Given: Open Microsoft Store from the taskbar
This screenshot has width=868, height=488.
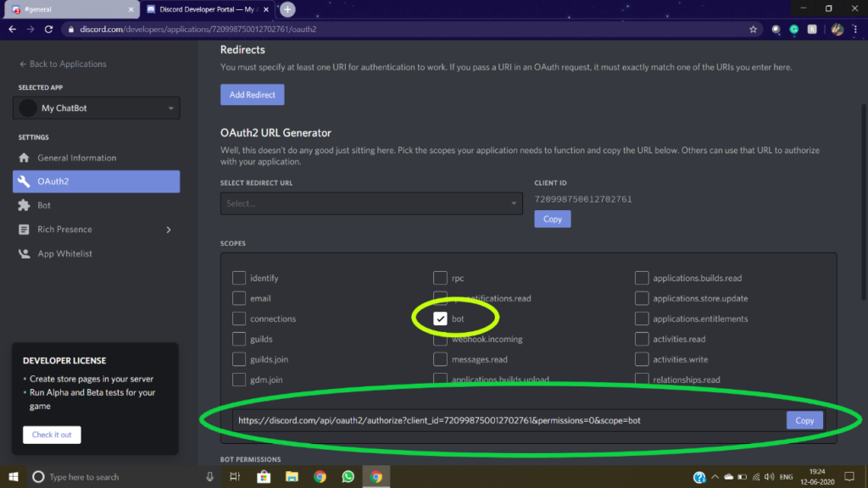Looking at the screenshot, I should click(x=264, y=476).
